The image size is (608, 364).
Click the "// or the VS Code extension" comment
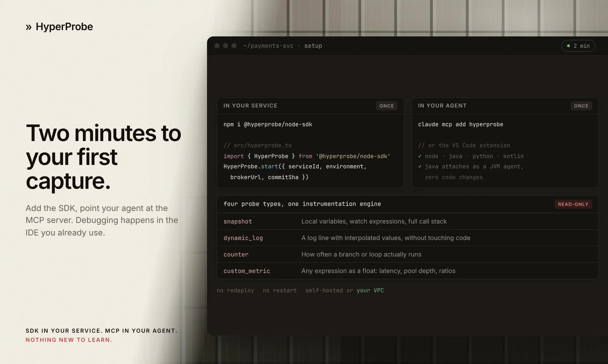click(x=464, y=145)
